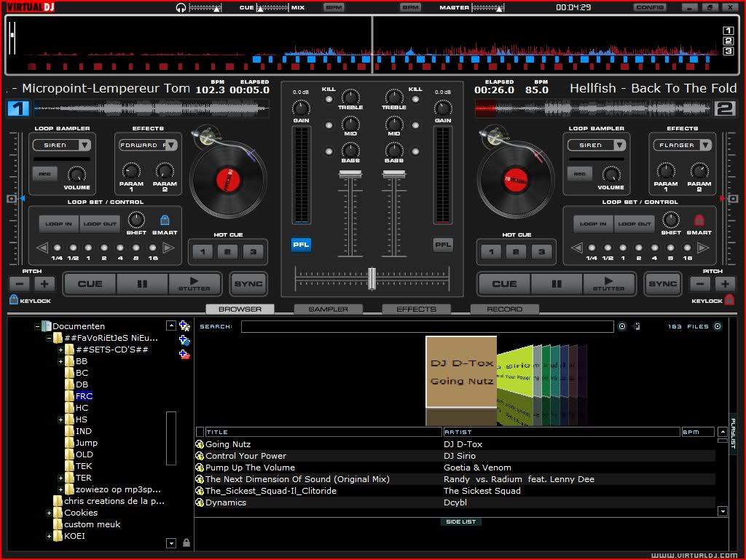This screenshot has width=746, height=560.
Task: Toggle the left deck keylock padlock icon
Action: [14, 299]
